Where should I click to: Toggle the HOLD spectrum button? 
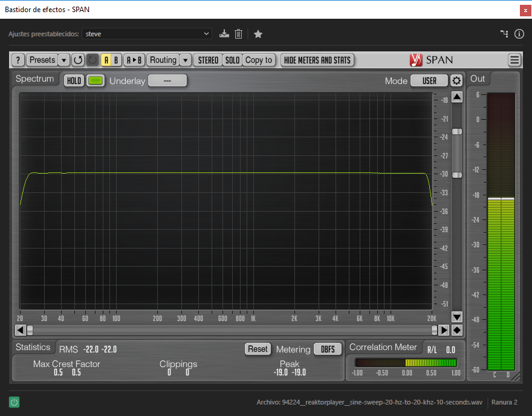click(x=74, y=80)
